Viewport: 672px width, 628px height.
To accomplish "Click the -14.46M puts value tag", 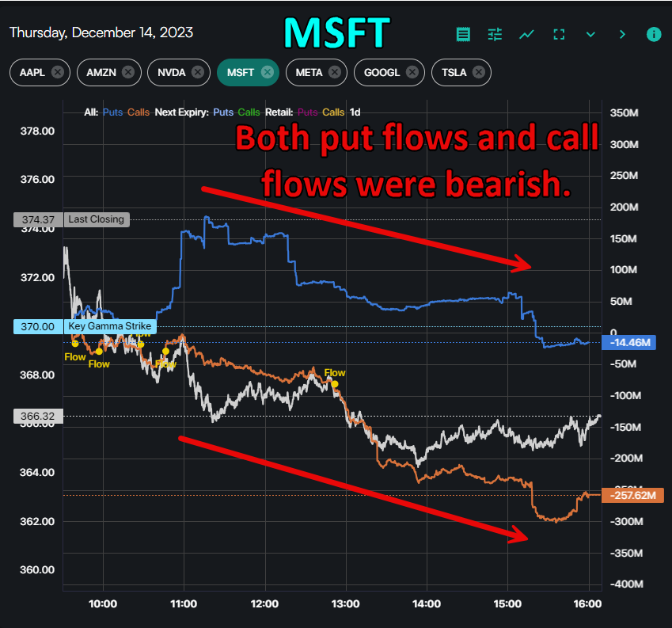I will pos(628,342).
